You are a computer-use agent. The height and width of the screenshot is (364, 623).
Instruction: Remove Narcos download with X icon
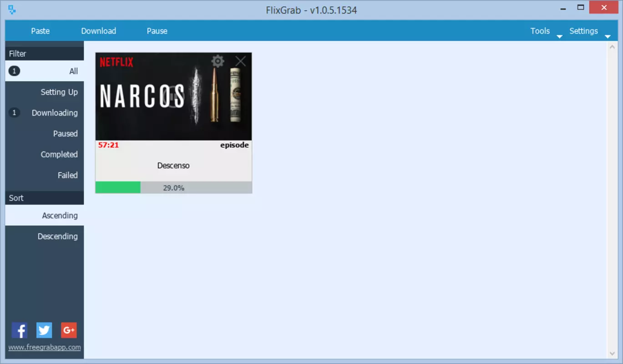tap(240, 61)
